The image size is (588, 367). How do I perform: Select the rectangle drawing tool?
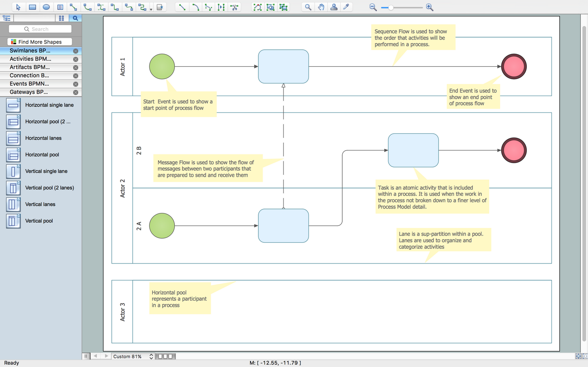coord(33,7)
